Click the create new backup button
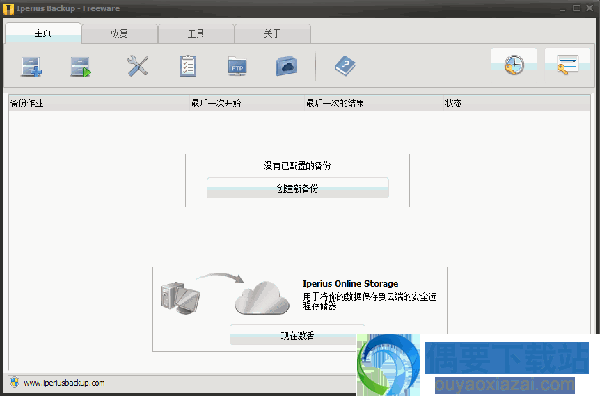Image resolution: width=600 pixels, height=396 pixels. [x=298, y=188]
